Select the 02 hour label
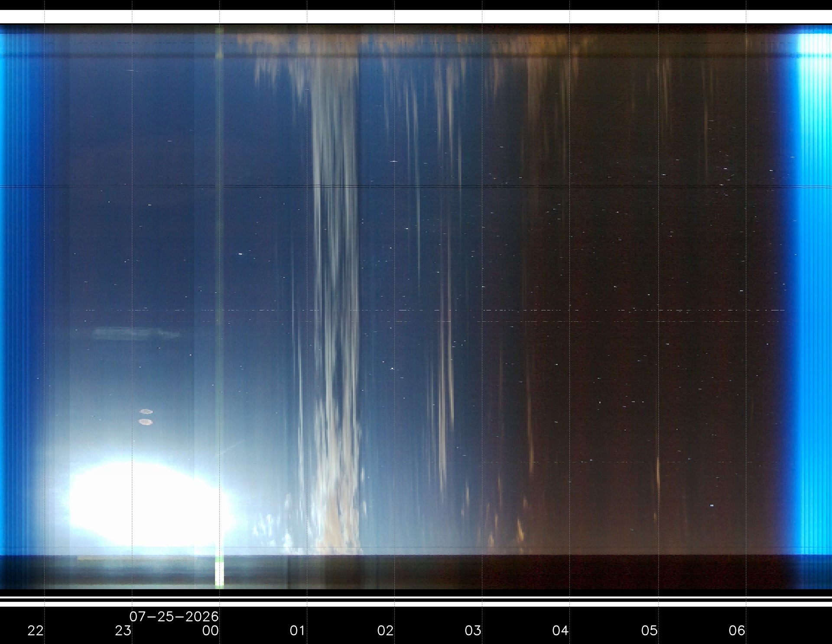 (x=385, y=631)
